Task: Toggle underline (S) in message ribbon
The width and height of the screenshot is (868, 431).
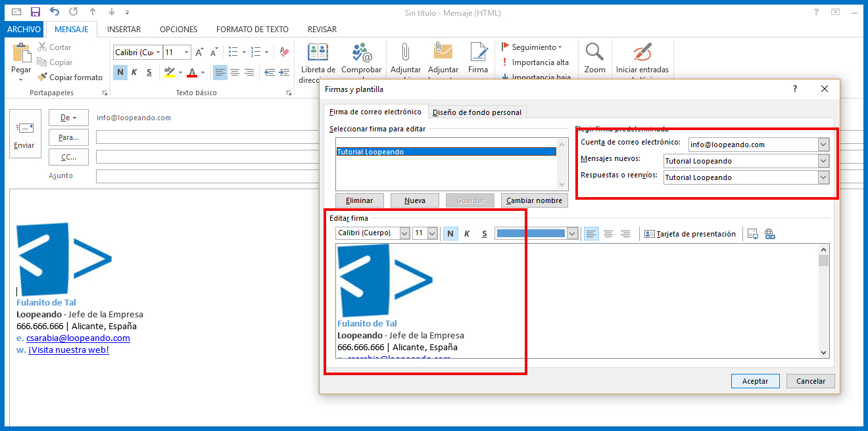Action: pos(149,72)
